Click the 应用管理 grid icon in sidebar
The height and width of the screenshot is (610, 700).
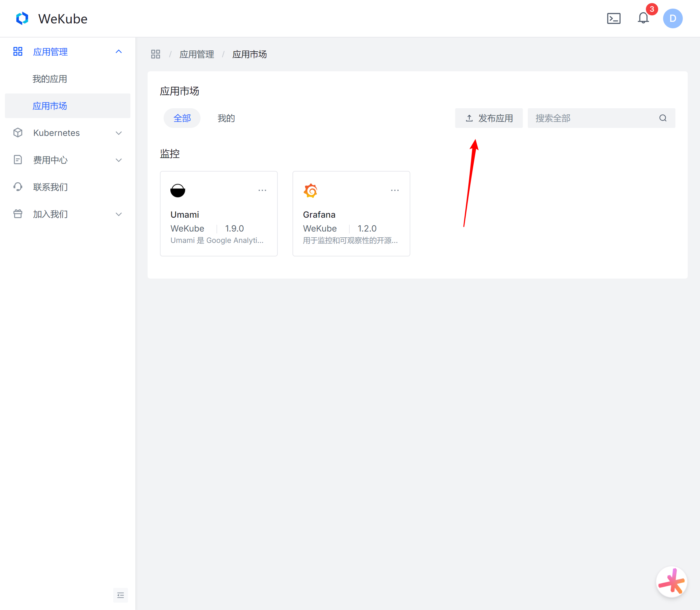pos(18,51)
